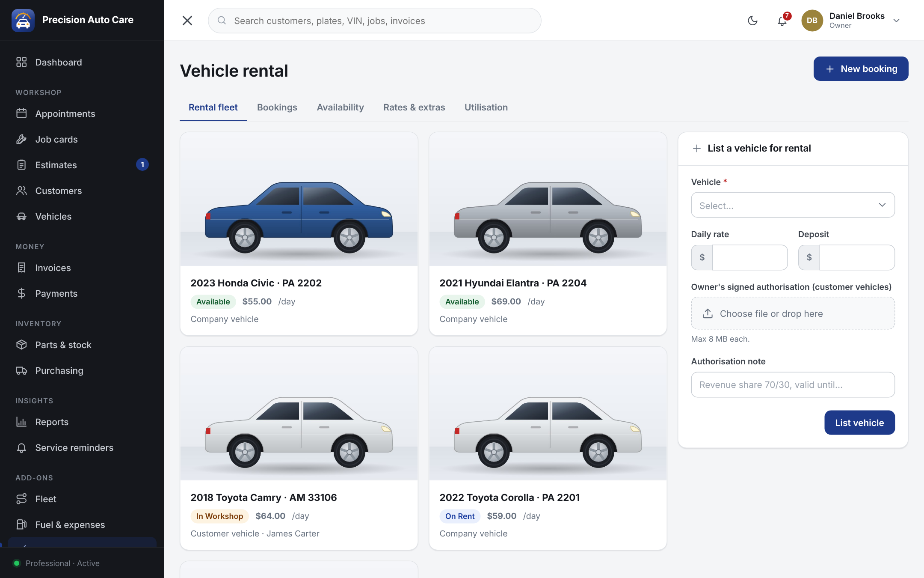This screenshot has width=924, height=578.
Task: Click the Estimates clipboard icon
Action: click(21, 165)
